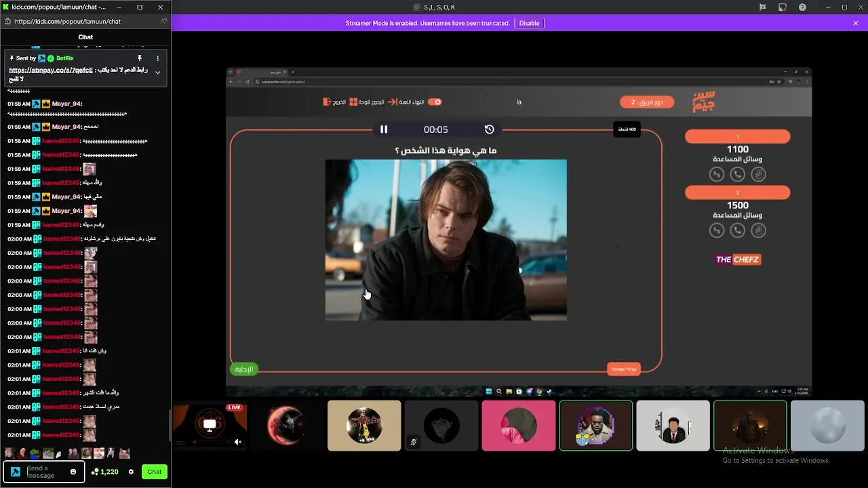Click the moderator sword icon in chat input
The image size is (868, 488).
pyautogui.click(x=16, y=472)
